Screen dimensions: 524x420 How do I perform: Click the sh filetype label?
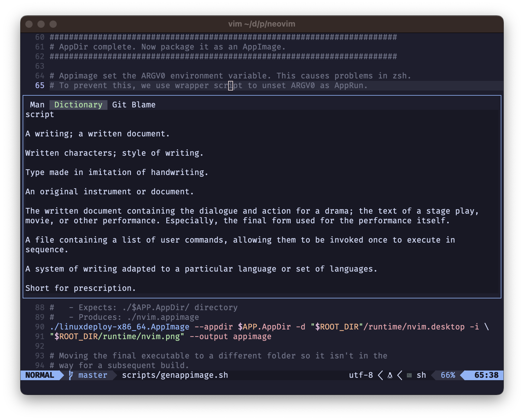(421, 375)
